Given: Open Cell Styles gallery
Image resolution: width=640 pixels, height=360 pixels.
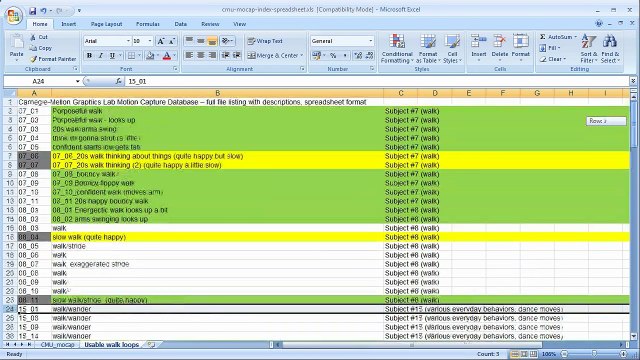Looking at the screenshot, I should (452, 49).
